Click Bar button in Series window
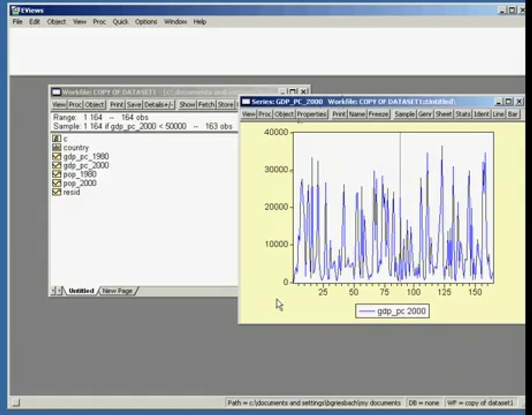 (512, 114)
